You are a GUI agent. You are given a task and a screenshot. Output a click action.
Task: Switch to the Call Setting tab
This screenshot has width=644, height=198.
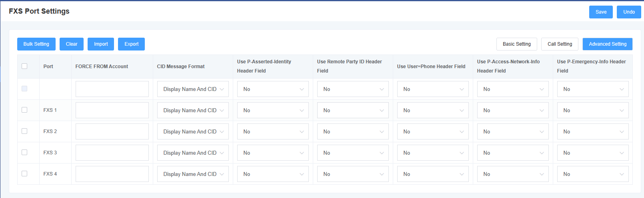click(560, 44)
